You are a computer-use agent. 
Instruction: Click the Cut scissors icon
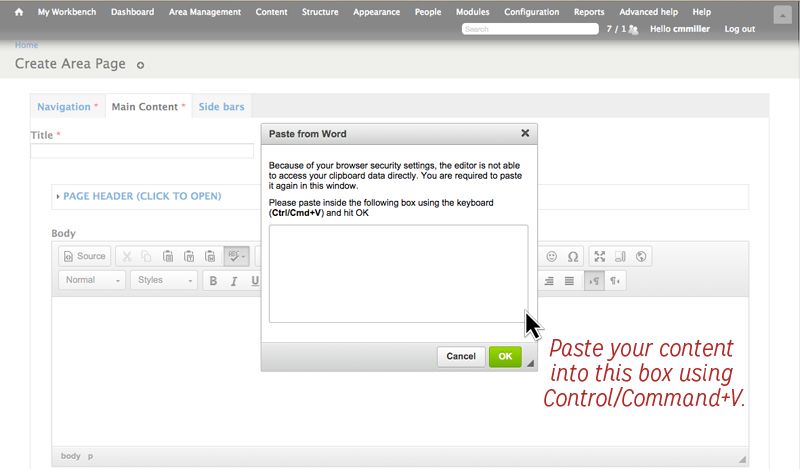tap(126, 256)
